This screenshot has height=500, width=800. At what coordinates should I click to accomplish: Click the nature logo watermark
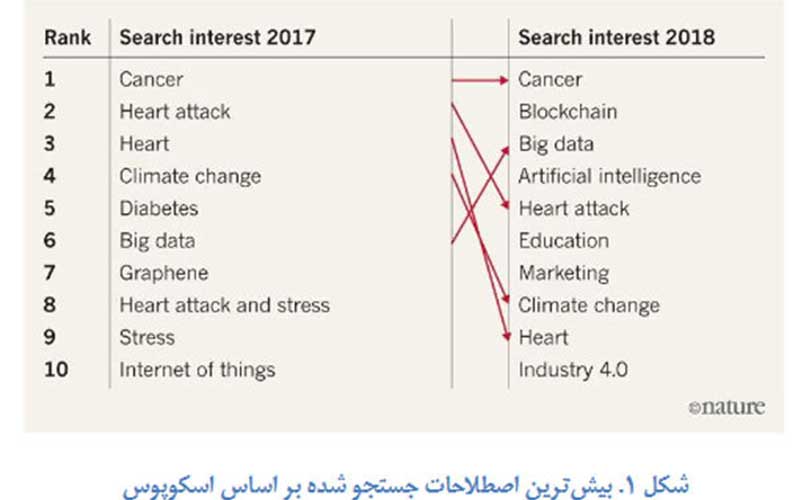[727, 407]
